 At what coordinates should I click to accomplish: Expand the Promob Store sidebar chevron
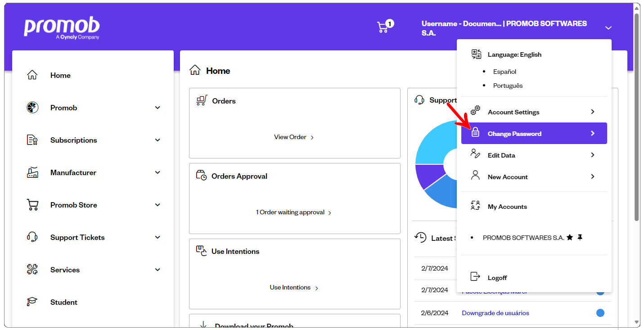tap(158, 205)
